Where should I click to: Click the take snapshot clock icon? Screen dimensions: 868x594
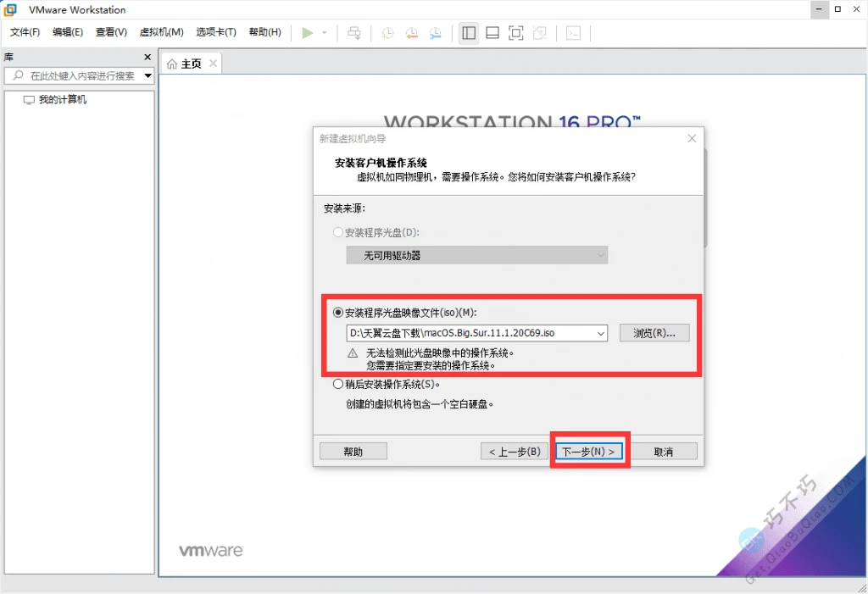pos(387,33)
